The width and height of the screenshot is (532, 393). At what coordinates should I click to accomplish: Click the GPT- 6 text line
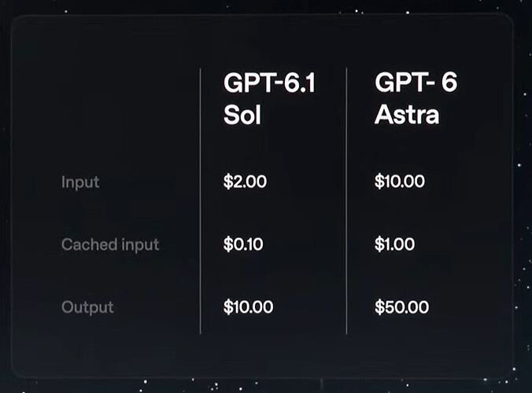416,83
